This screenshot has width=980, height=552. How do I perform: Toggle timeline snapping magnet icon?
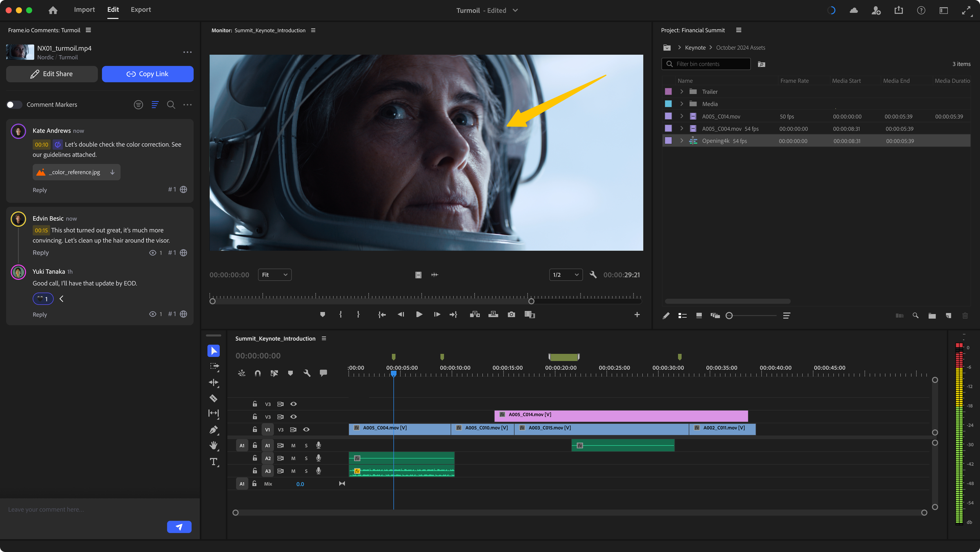[x=258, y=373]
